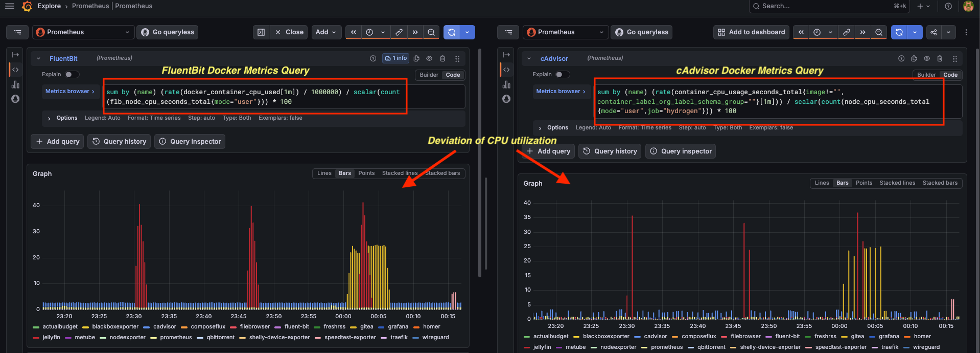Open Query inspector in right pane

(x=681, y=151)
